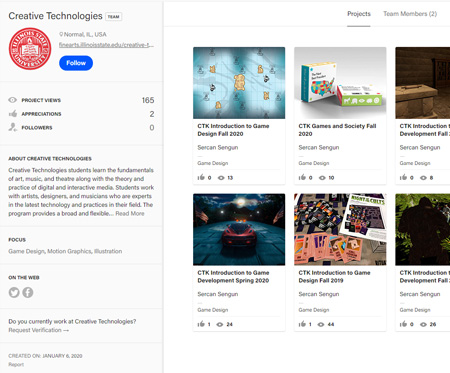Open the finearts.illinoisstate.edu website link
Image resolution: width=450 pixels, height=373 pixels.
pyautogui.click(x=106, y=45)
